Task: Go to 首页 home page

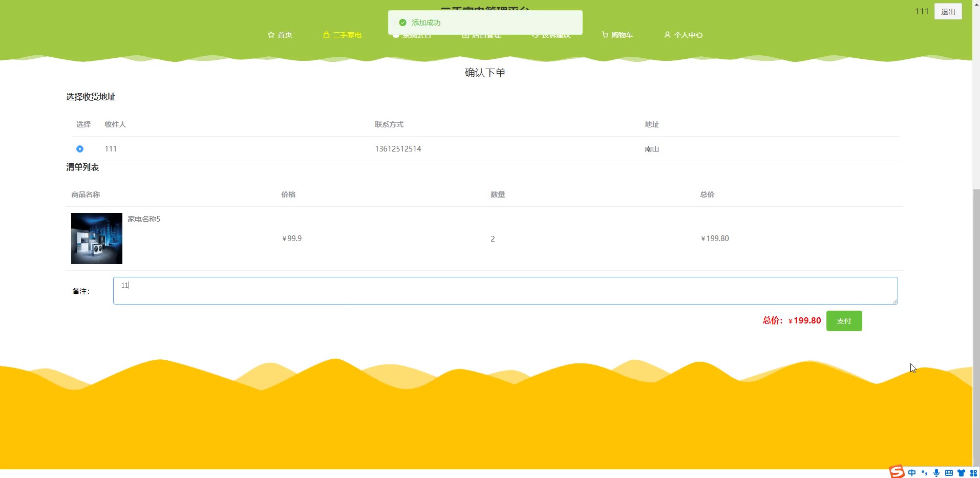Action: point(280,35)
